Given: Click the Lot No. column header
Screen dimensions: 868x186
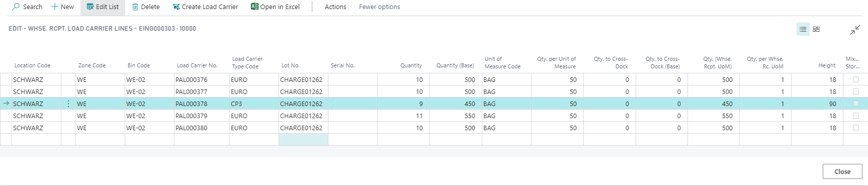Looking at the screenshot, I should [x=290, y=65].
